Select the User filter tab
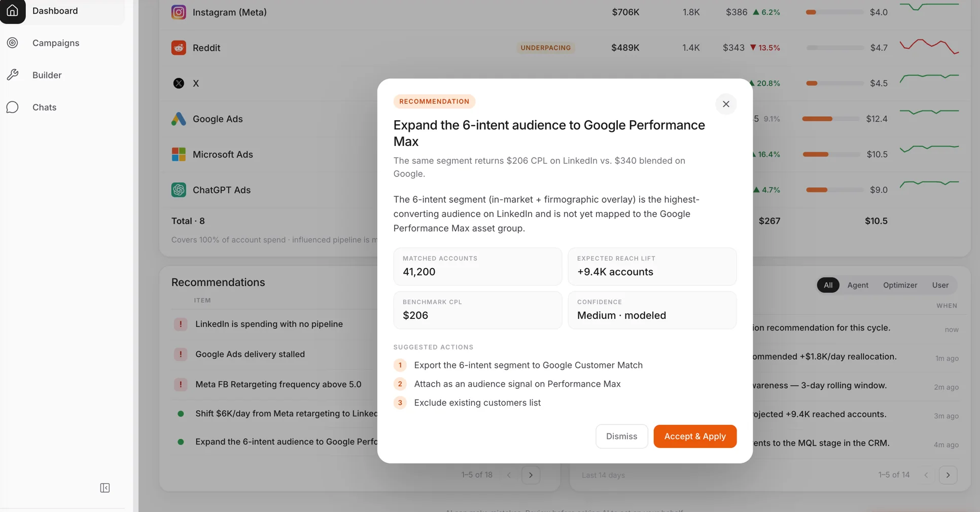980x512 pixels. coord(940,285)
